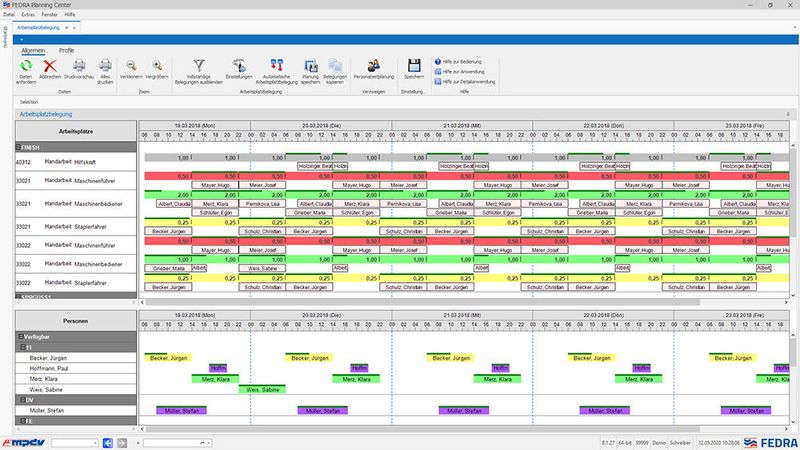800x450 pixels.
Task: Click the Arbeitsplätze column header
Action: pos(76,131)
